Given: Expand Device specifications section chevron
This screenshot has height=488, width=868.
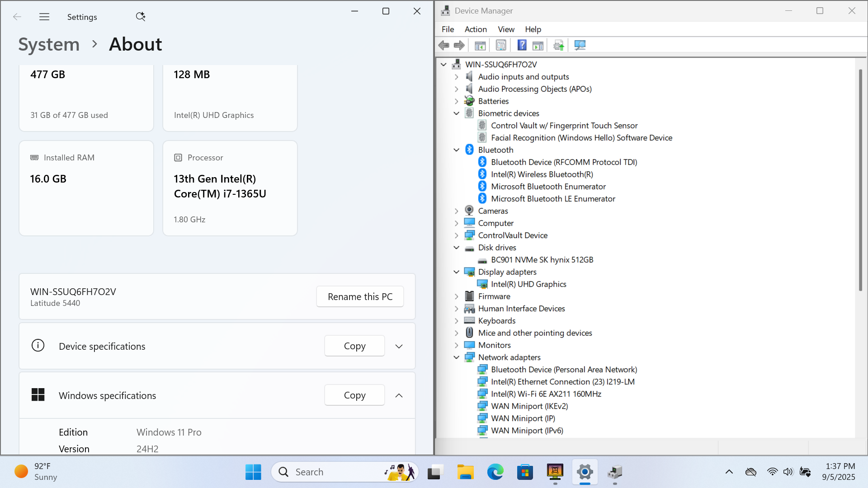Looking at the screenshot, I should tap(399, 347).
